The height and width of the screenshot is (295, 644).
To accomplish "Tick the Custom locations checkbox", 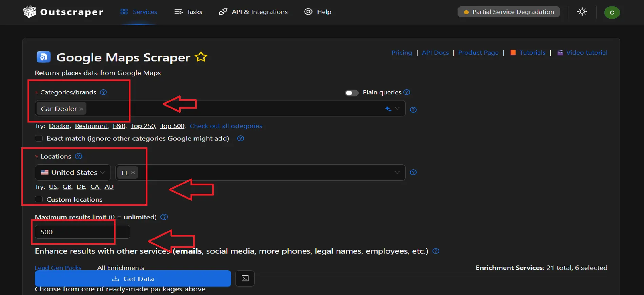I will pos(39,199).
